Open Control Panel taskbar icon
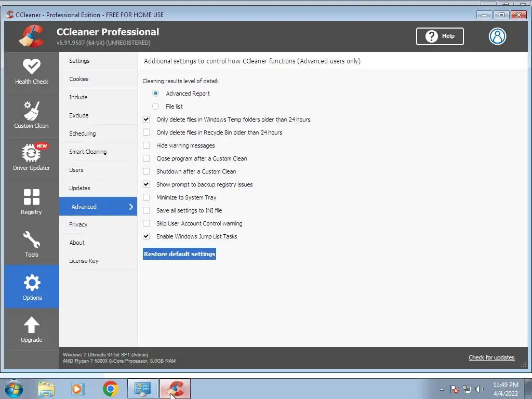 click(x=142, y=389)
